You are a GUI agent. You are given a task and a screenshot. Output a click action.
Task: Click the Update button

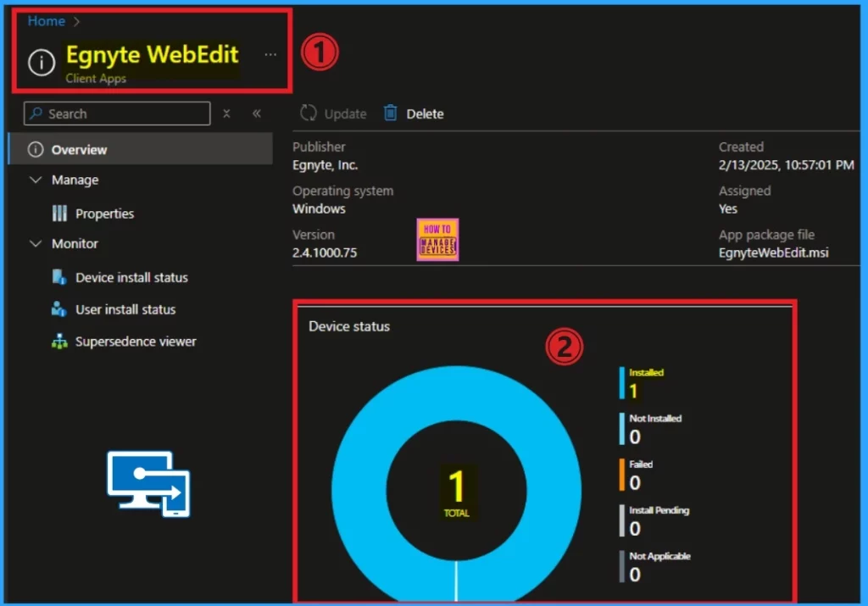pyautogui.click(x=333, y=114)
